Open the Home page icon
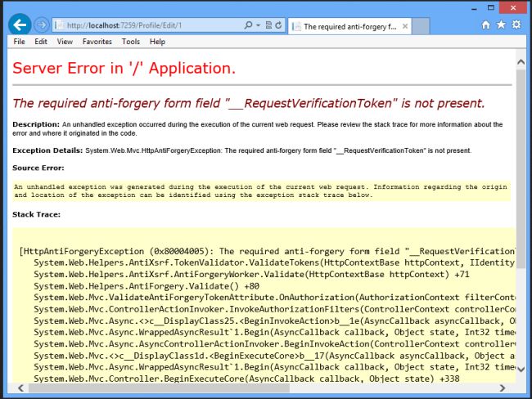This screenshot has width=532, height=399. [486, 25]
